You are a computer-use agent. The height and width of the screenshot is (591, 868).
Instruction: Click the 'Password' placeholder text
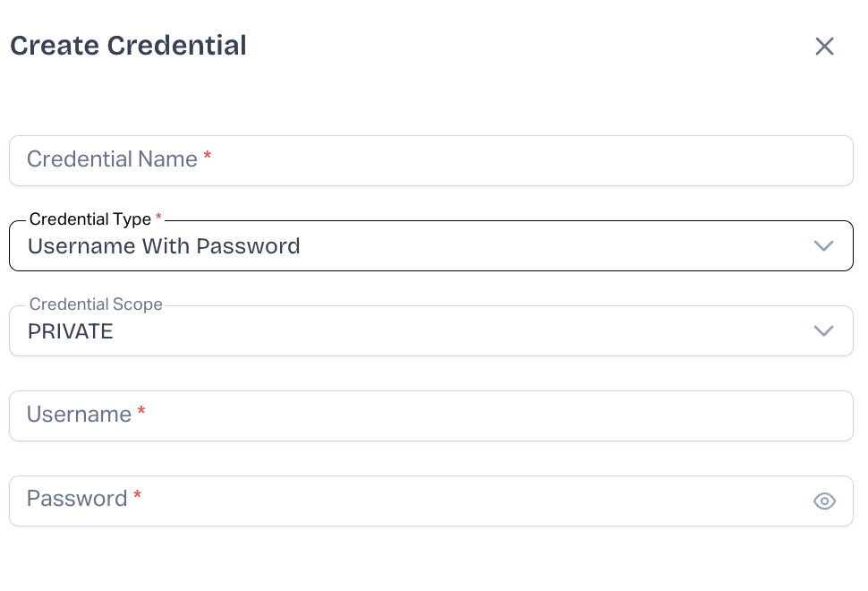coord(77,499)
